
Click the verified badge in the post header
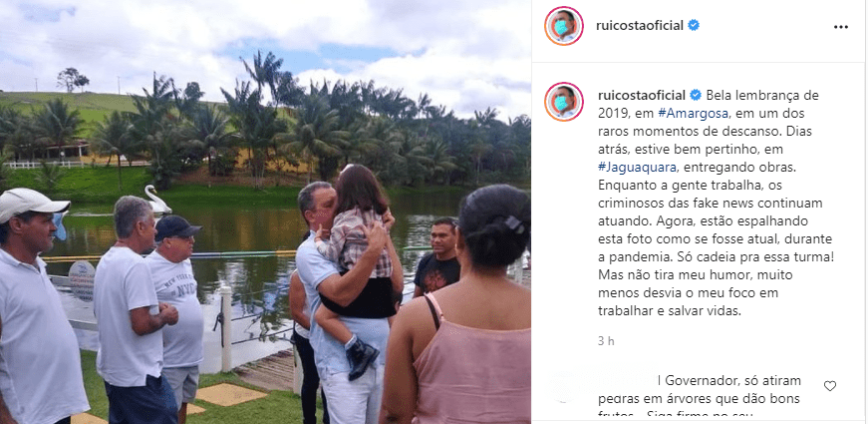coord(693,26)
